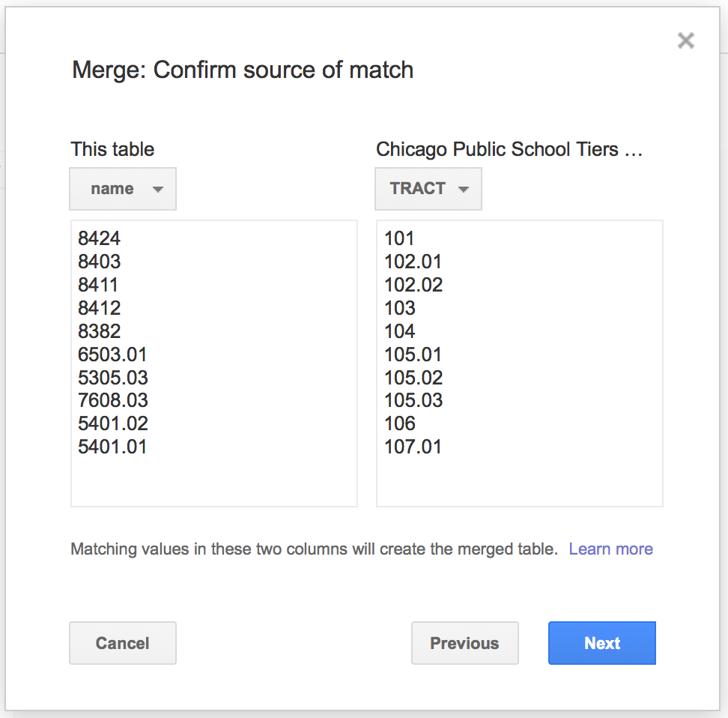Follow the Learn more link
Image resolution: width=728 pixels, height=718 pixels.
[610, 549]
